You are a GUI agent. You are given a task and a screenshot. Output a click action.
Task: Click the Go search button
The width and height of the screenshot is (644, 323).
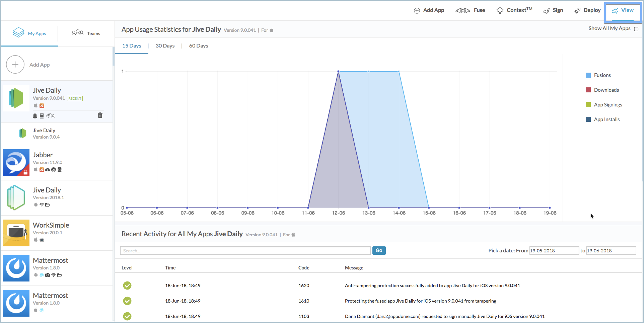[379, 250]
